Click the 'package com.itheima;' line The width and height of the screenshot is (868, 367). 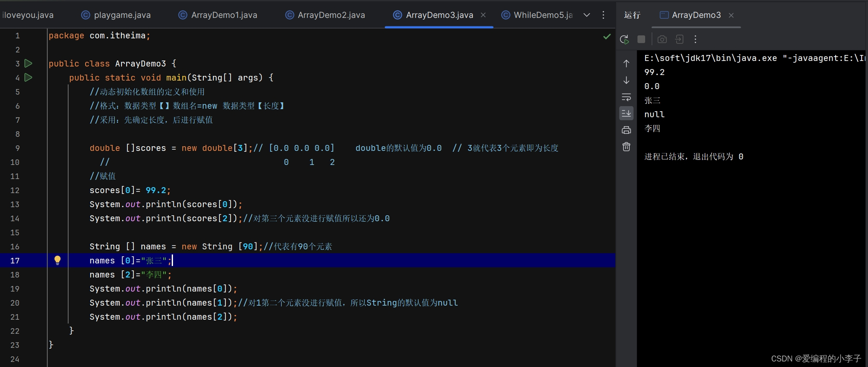(99, 36)
